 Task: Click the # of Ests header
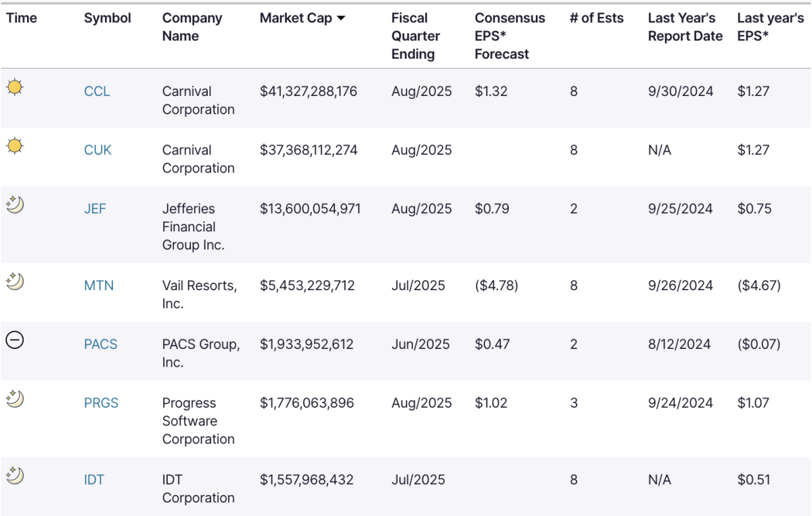pos(596,18)
